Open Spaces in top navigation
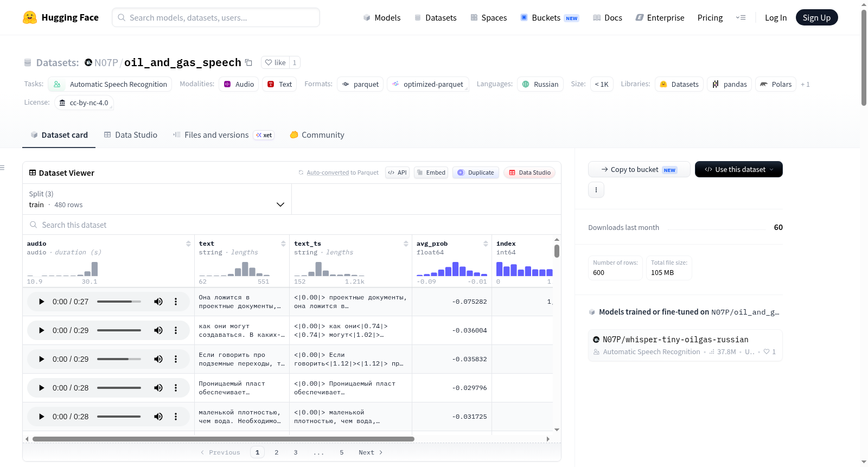 tap(489, 18)
